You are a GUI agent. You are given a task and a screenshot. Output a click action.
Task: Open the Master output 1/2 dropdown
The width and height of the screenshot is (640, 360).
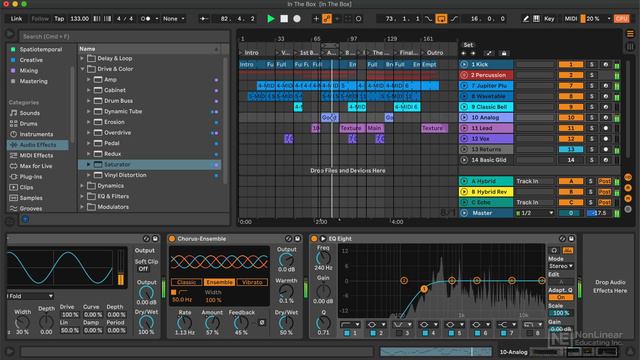535,213
